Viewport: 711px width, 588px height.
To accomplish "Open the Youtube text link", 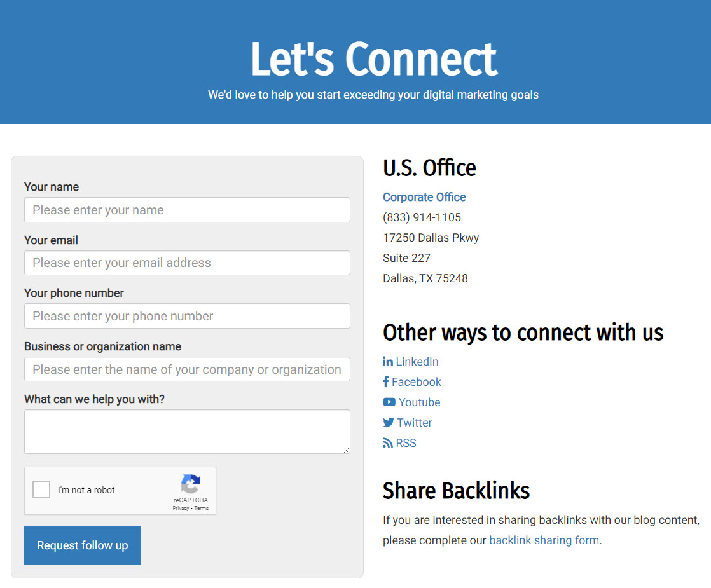I will click(420, 402).
